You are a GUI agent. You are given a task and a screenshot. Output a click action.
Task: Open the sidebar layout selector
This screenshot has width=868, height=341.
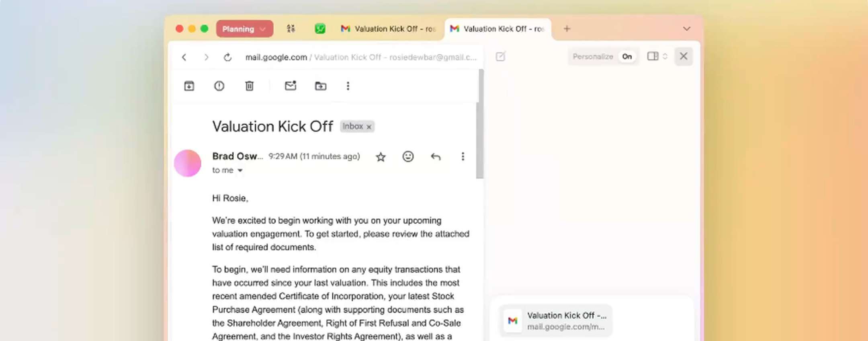pos(657,56)
